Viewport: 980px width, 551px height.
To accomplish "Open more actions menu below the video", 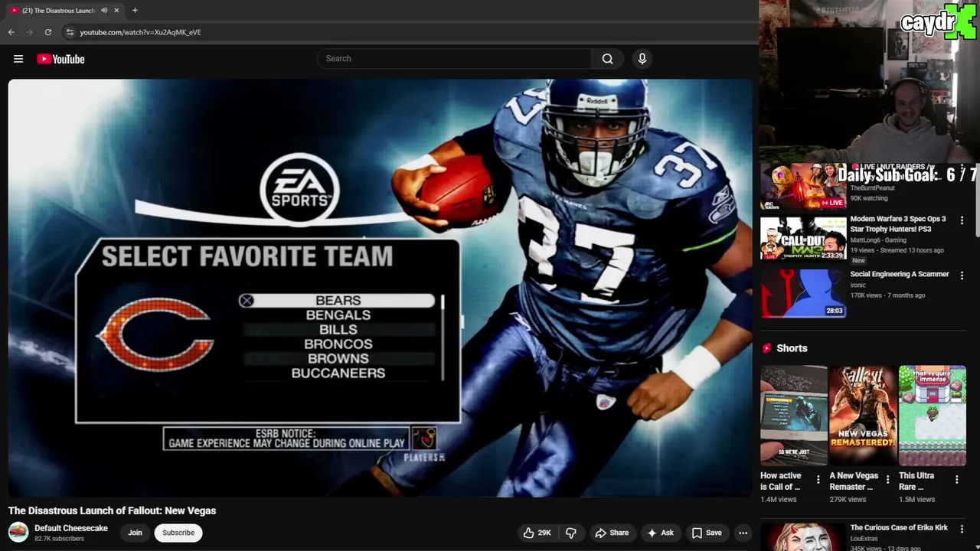I will [743, 533].
